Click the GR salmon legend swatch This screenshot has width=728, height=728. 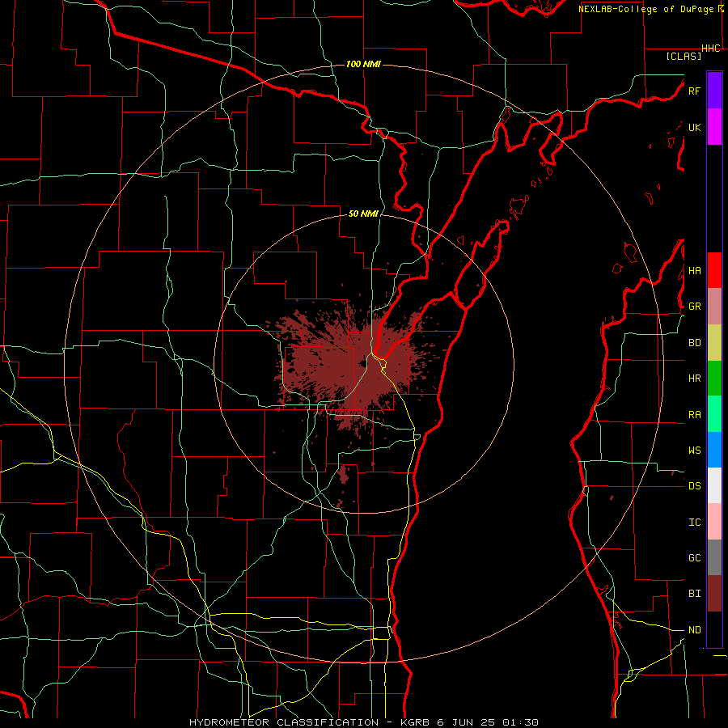coord(714,307)
